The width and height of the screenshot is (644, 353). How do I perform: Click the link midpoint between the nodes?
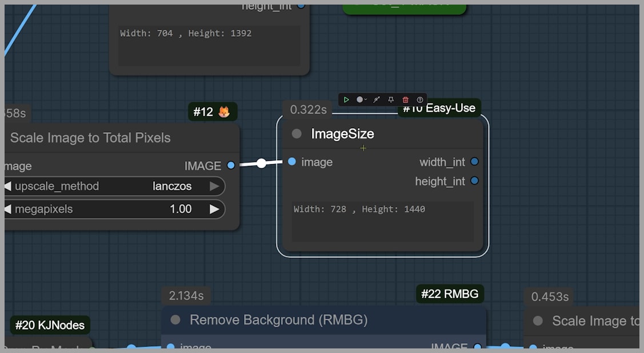coord(261,164)
